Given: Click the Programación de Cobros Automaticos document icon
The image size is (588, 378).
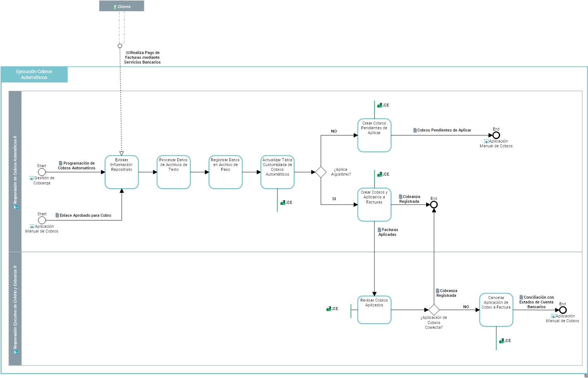Looking at the screenshot, I should [x=61, y=163].
